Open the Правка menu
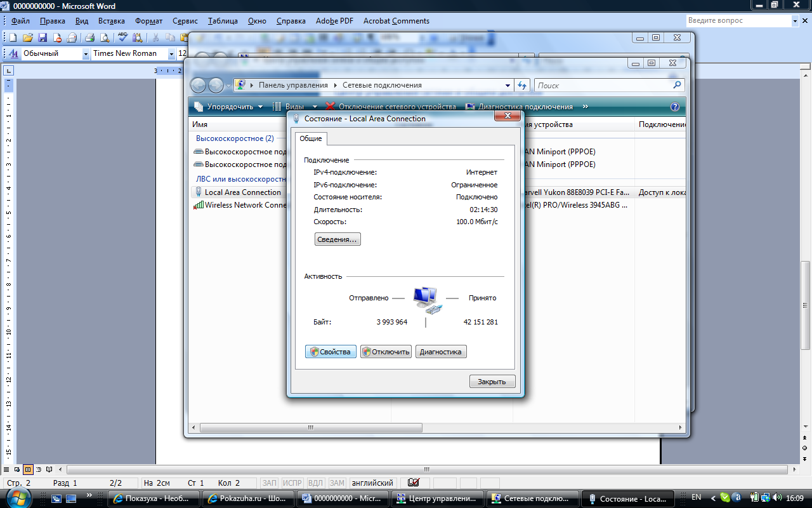Screen dimensions: 812x508 (53, 21)
